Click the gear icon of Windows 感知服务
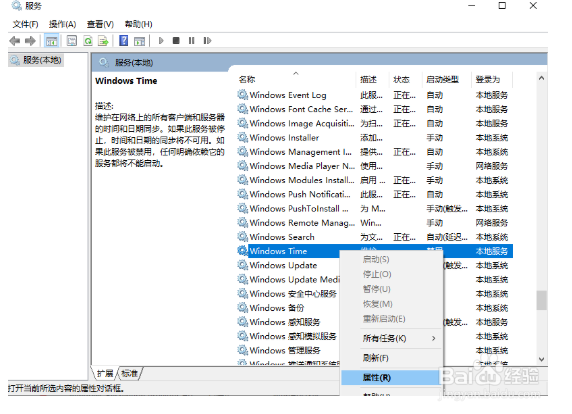Viewport: 572px width, 414px height. pos(243,322)
